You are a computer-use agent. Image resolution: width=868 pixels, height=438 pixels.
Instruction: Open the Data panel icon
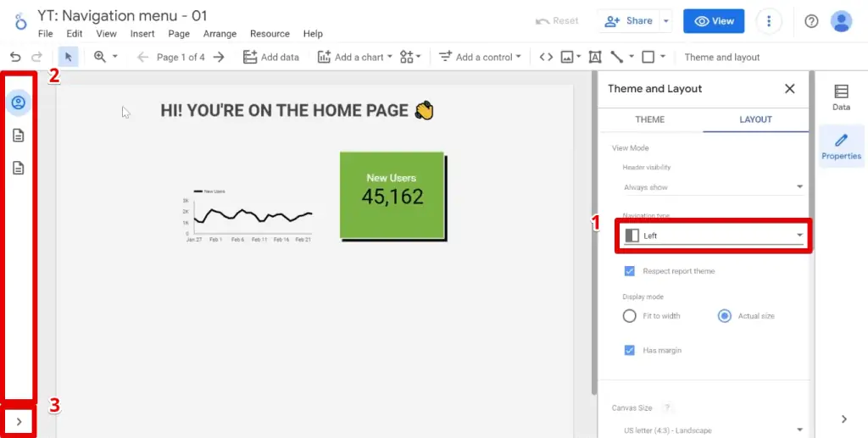click(x=841, y=97)
